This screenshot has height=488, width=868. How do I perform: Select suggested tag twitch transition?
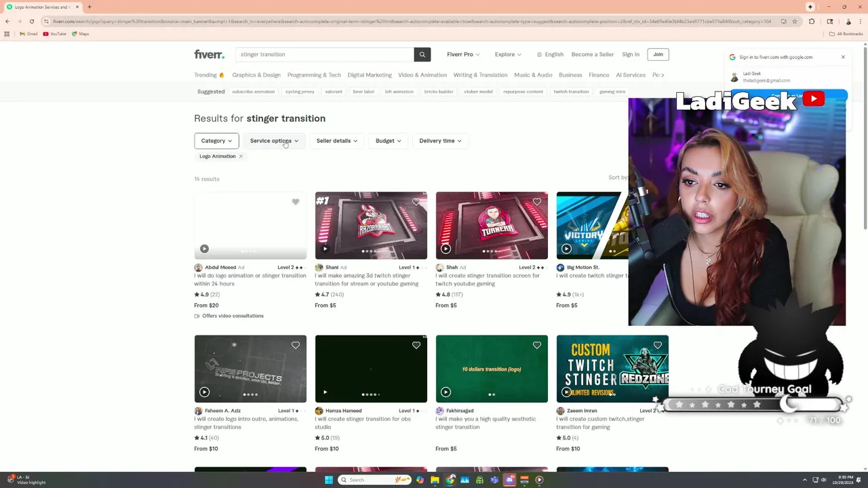[571, 91]
